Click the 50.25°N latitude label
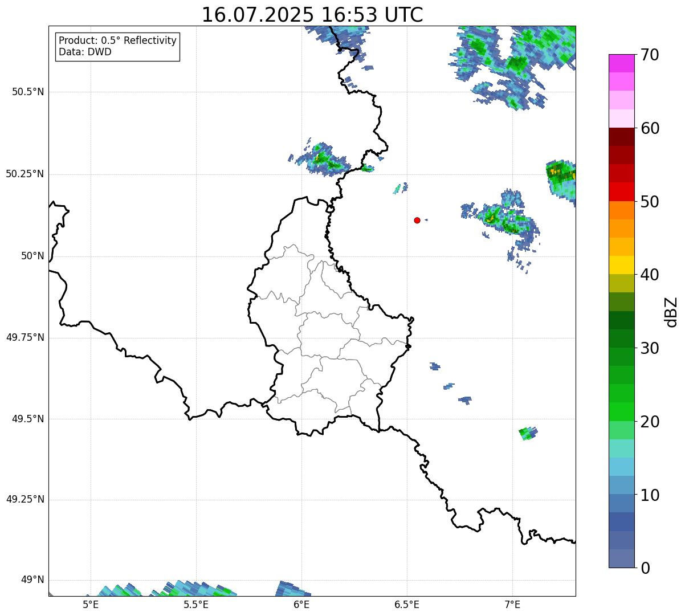685x616 pixels. tap(25, 174)
